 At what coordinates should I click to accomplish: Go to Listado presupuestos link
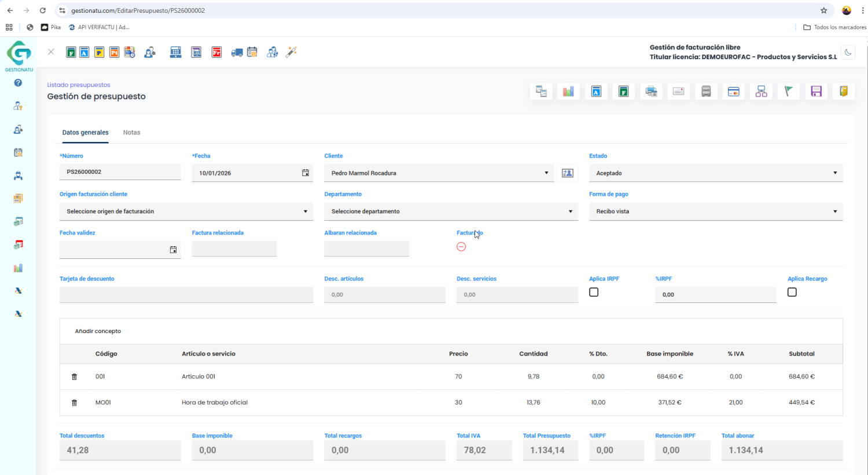click(79, 85)
